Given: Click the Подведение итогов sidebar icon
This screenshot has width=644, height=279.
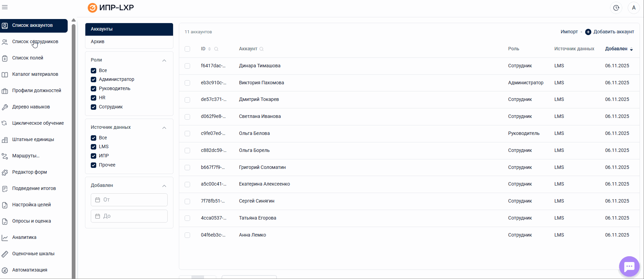Looking at the screenshot, I should pyautogui.click(x=5, y=189).
